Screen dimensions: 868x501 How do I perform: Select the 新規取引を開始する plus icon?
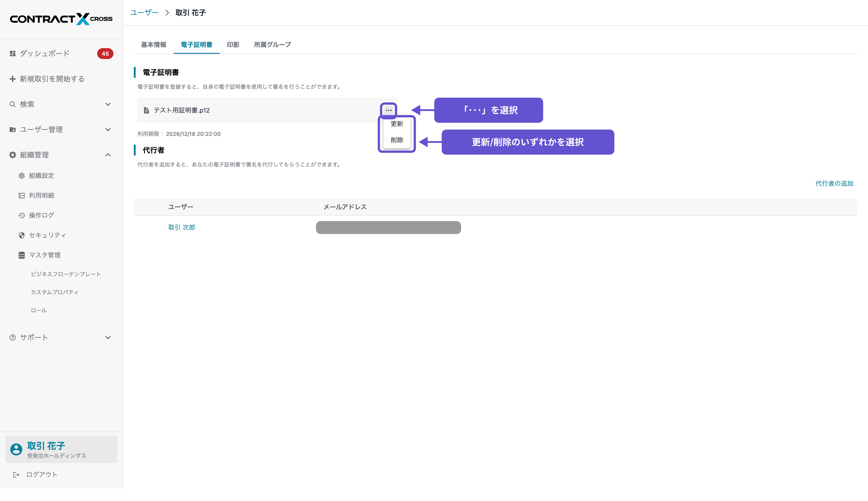tap(12, 79)
